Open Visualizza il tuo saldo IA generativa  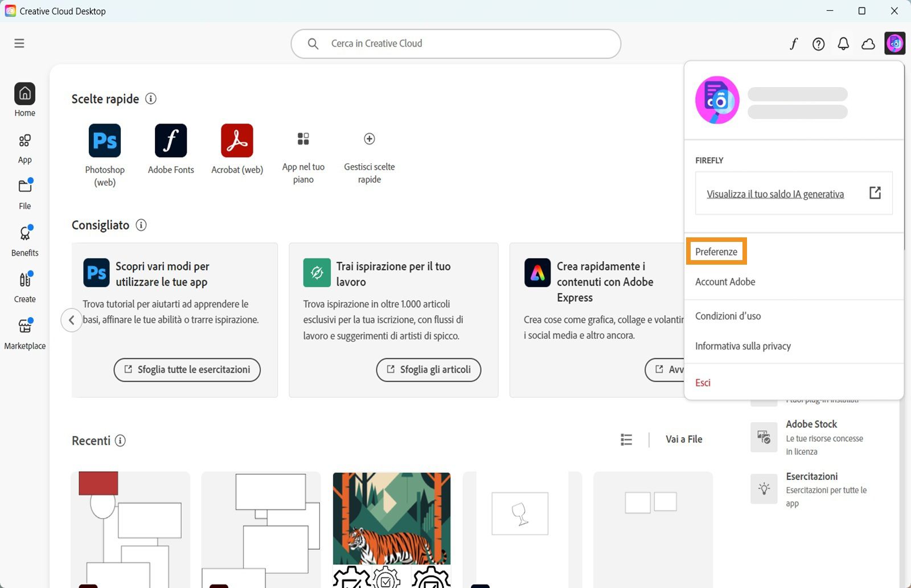(x=775, y=194)
